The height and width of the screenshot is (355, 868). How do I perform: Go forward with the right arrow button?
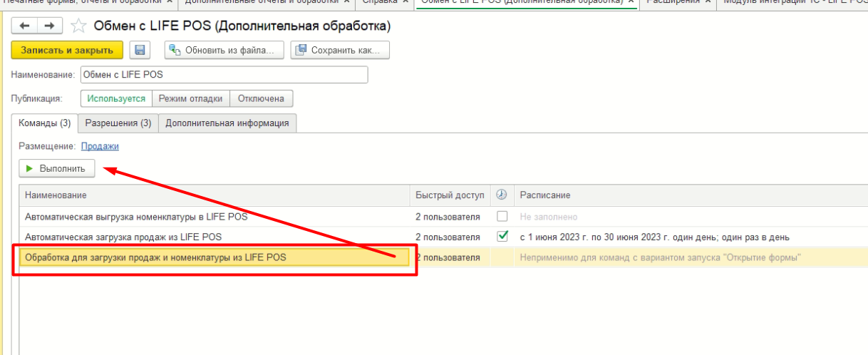(49, 26)
